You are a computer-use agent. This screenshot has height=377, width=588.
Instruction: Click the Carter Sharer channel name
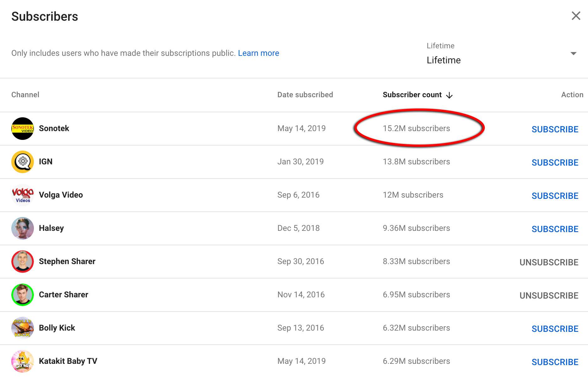tap(63, 295)
